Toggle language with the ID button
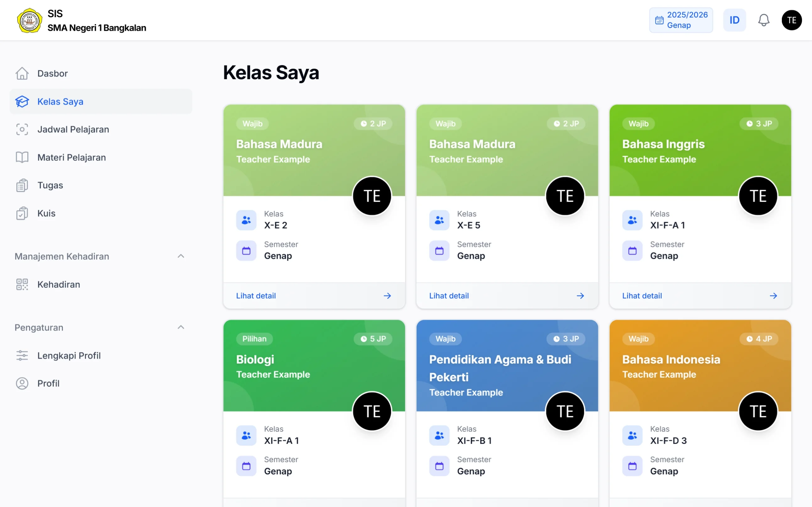 point(734,20)
